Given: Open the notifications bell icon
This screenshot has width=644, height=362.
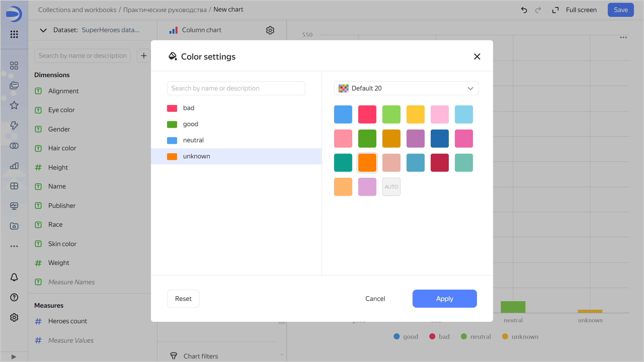Looking at the screenshot, I should [14, 277].
